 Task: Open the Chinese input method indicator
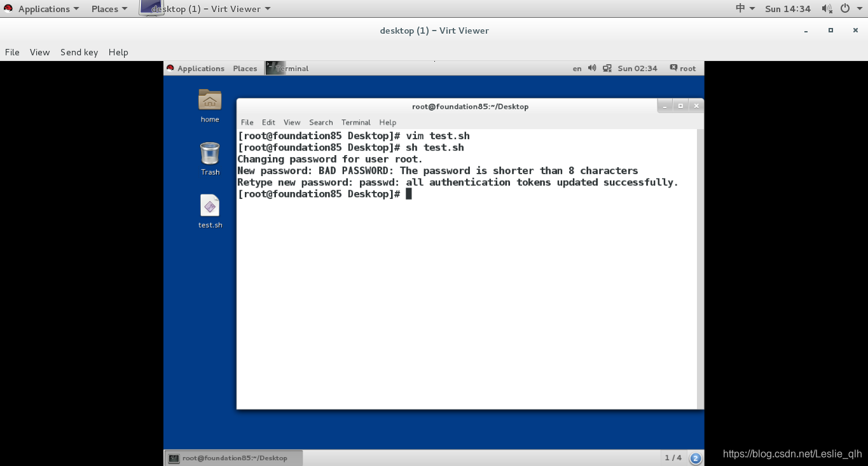click(745, 8)
